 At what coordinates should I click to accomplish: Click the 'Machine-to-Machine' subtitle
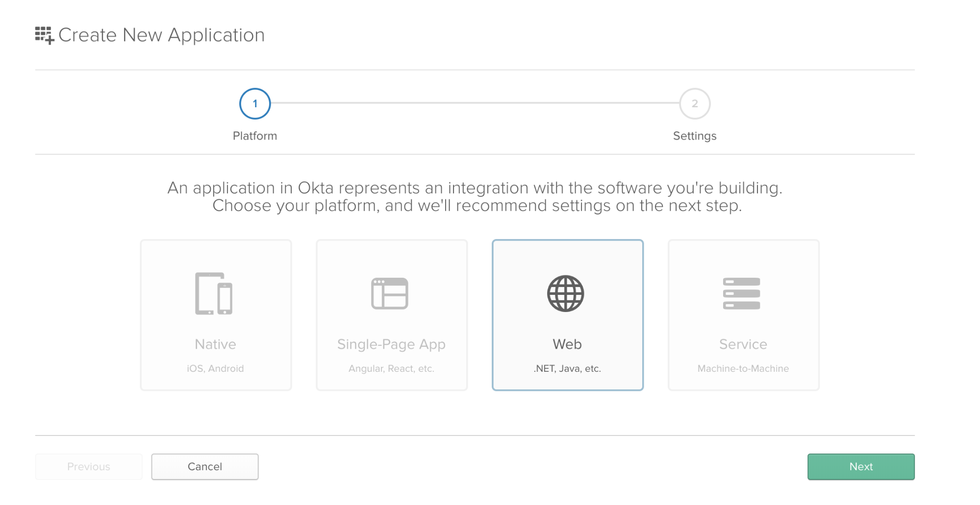click(x=743, y=368)
